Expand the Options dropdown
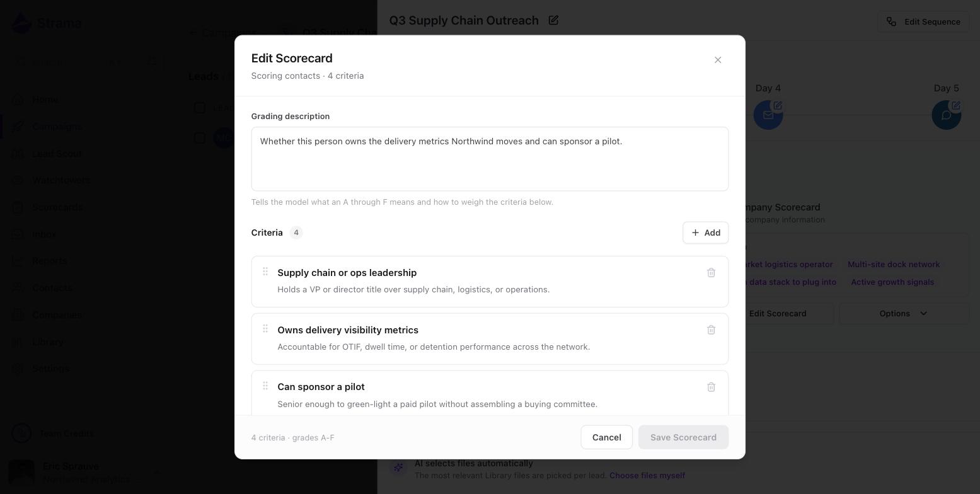This screenshot has width=980, height=494. tap(904, 313)
